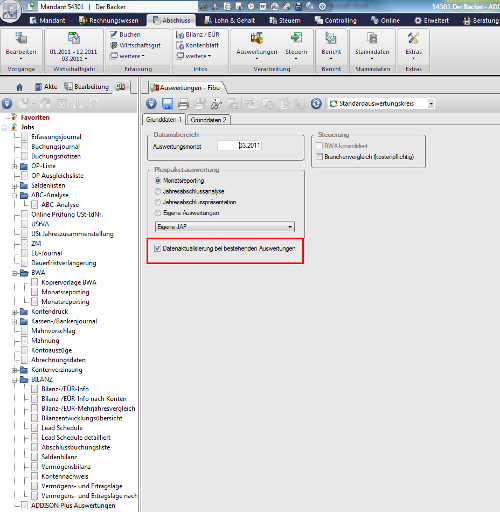Screen dimensions: 500x512
Task: Collapse the ABC-Analyse folder
Action: 14,195
